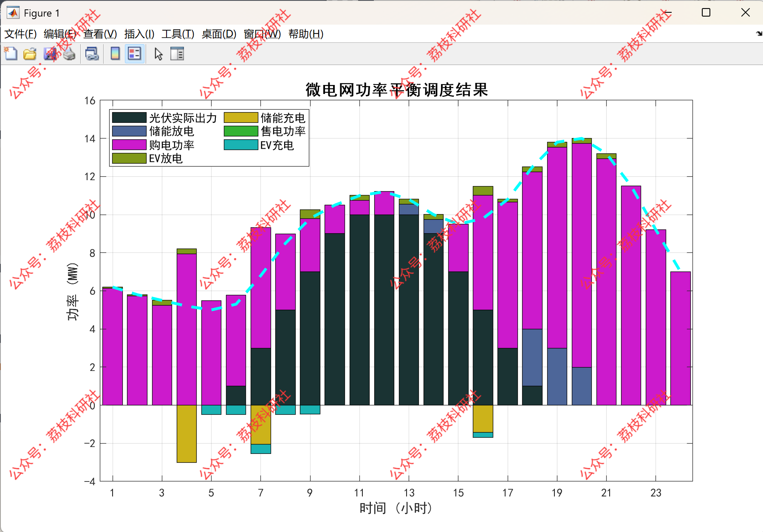The width and height of the screenshot is (763, 532).
Task: Click y-axis tick label 16
Action: pos(90,101)
